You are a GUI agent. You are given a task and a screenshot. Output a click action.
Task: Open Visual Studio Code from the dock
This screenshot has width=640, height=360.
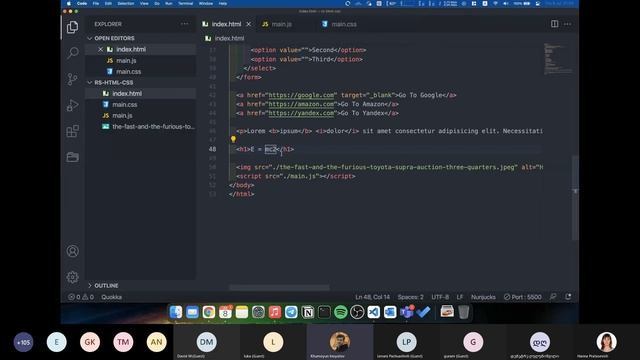tap(373, 312)
